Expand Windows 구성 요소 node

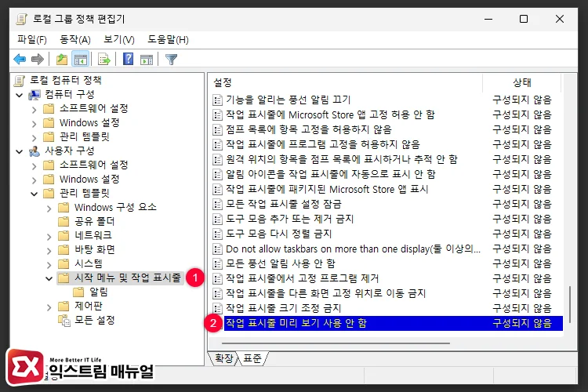(x=49, y=209)
